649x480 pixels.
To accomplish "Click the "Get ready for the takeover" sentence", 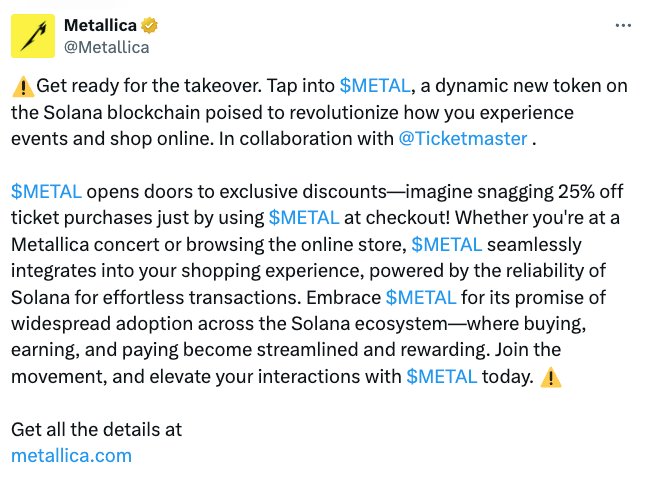I will coord(141,86).
